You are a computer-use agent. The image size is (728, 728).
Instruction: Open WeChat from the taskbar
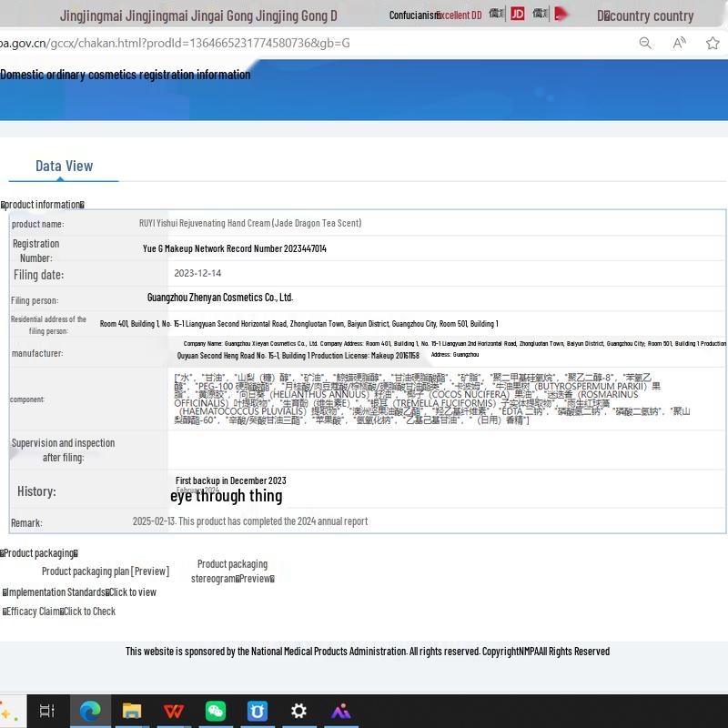coord(216,711)
